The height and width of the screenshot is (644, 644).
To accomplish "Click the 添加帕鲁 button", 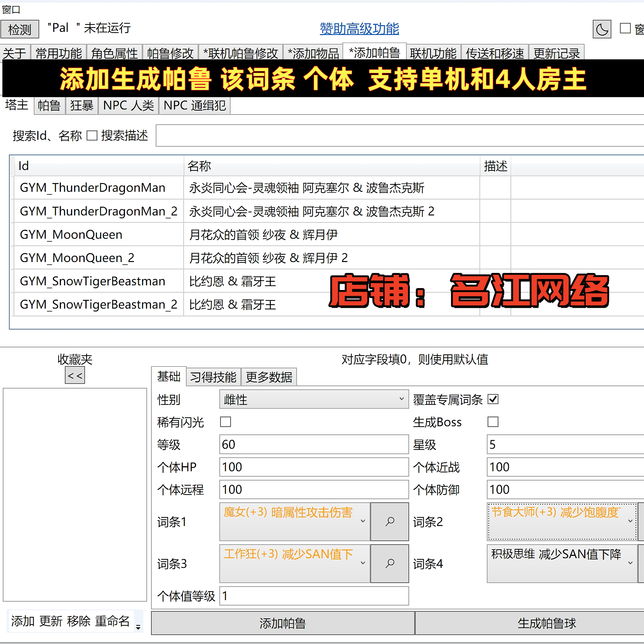I will click(x=283, y=623).
